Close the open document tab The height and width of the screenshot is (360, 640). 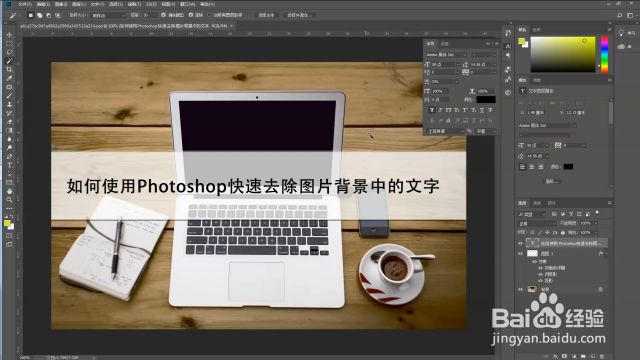[x=231, y=26]
